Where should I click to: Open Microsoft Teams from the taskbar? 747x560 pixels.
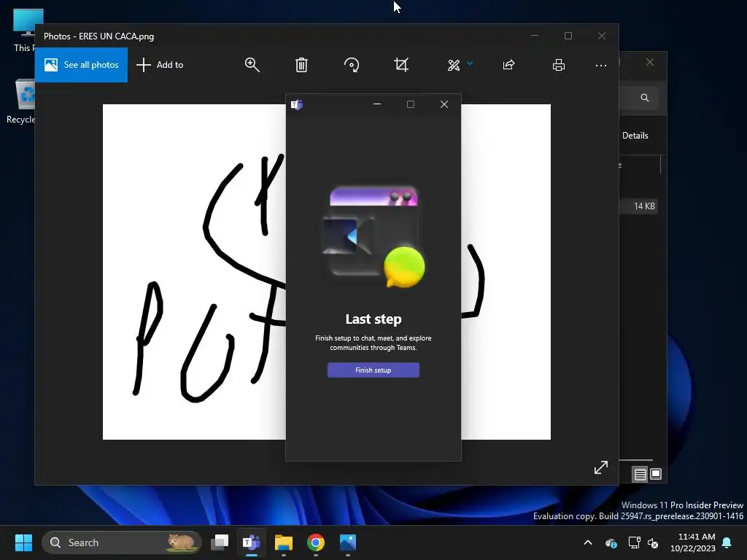252,542
